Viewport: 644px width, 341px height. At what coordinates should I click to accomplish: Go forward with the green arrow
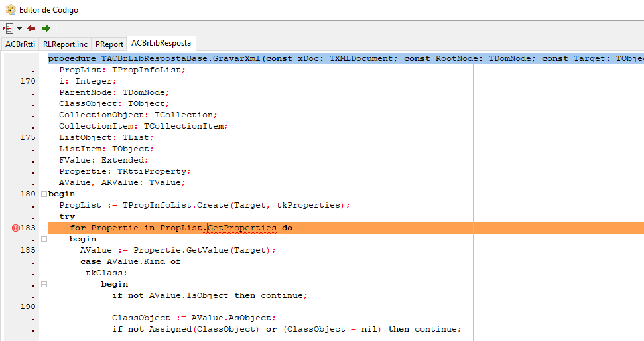(46, 29)
